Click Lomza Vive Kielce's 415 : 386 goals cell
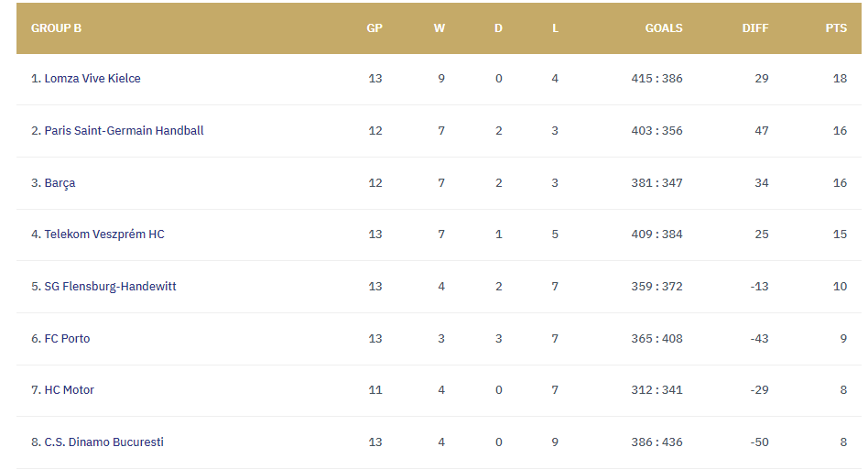This screenshot has width=868, height=469. coord(656,79)
